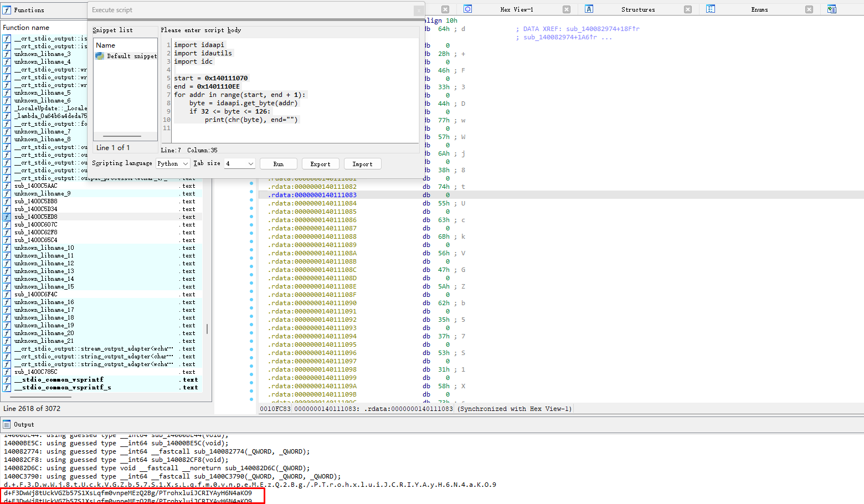
Task: Click function icon beside sub_1400C5ED8
Action: tap(7, 217)
